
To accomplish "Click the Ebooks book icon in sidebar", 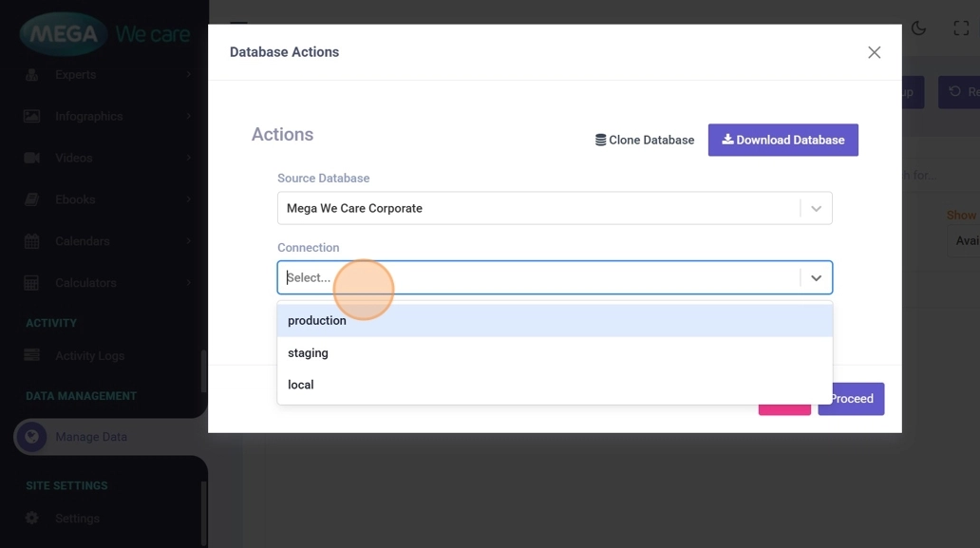I will click(31, 199).
